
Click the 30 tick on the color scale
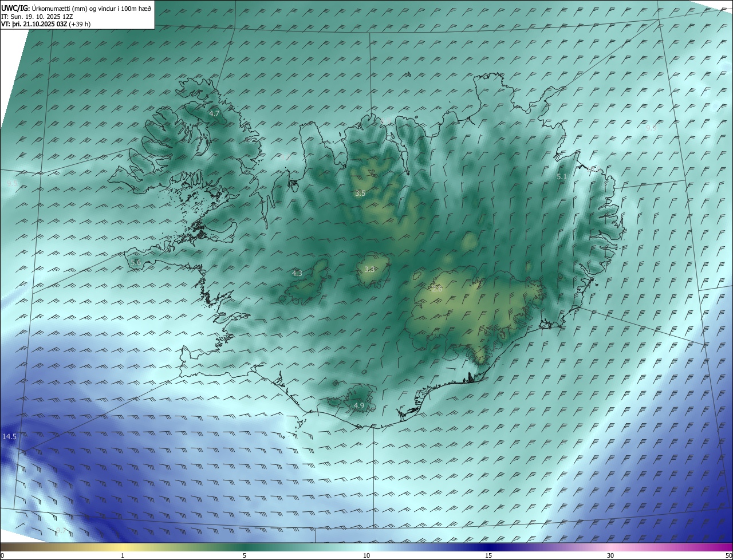coord(610,555)
